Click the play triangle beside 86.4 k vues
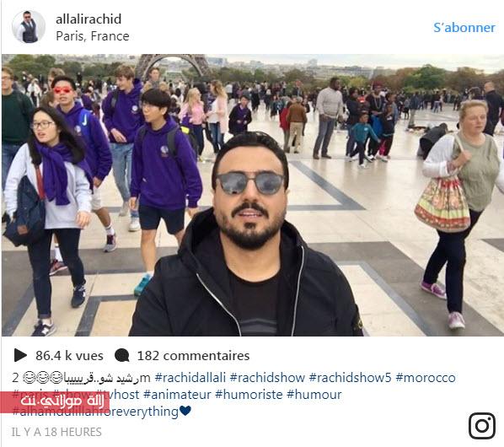Viewport: 504px width, 447px height. coord(20,355)
